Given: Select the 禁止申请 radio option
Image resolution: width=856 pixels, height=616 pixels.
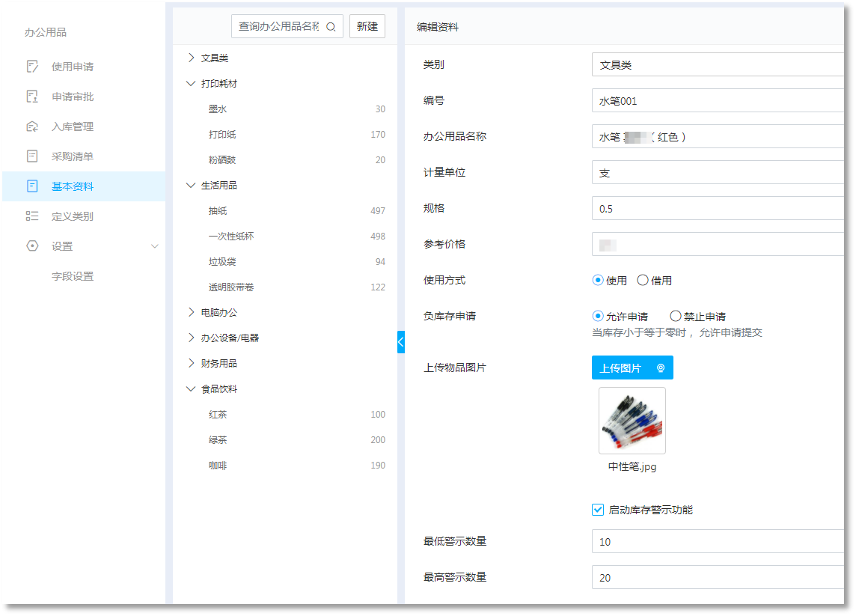Looking at the screenshot, I should click(676, 317).
